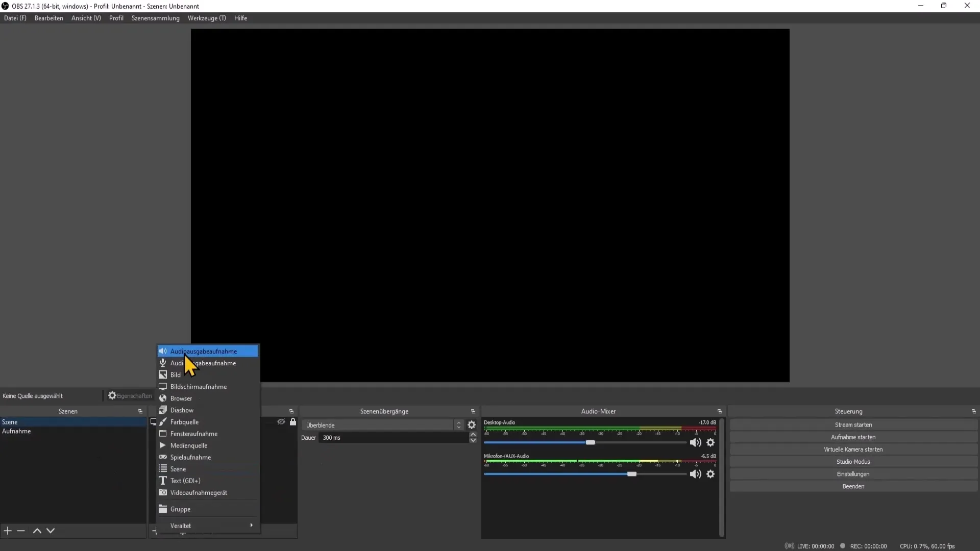980x551 pixels.
Task: Click the Audio-Mixer vertical scrollbar
Action: (722, 478)
